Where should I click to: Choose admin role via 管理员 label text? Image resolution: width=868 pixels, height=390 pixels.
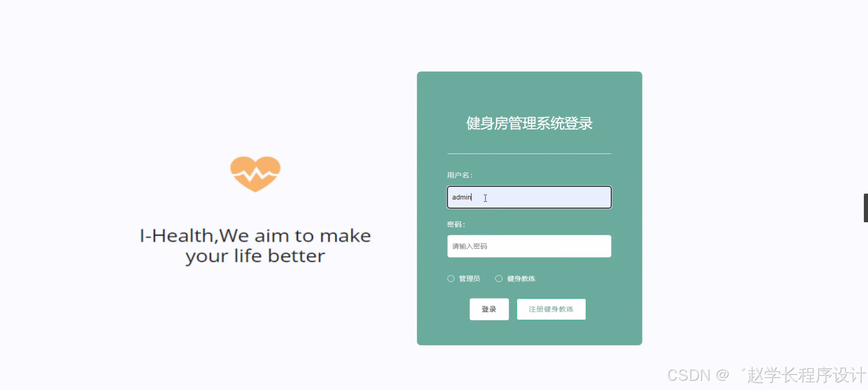[469, 279]
